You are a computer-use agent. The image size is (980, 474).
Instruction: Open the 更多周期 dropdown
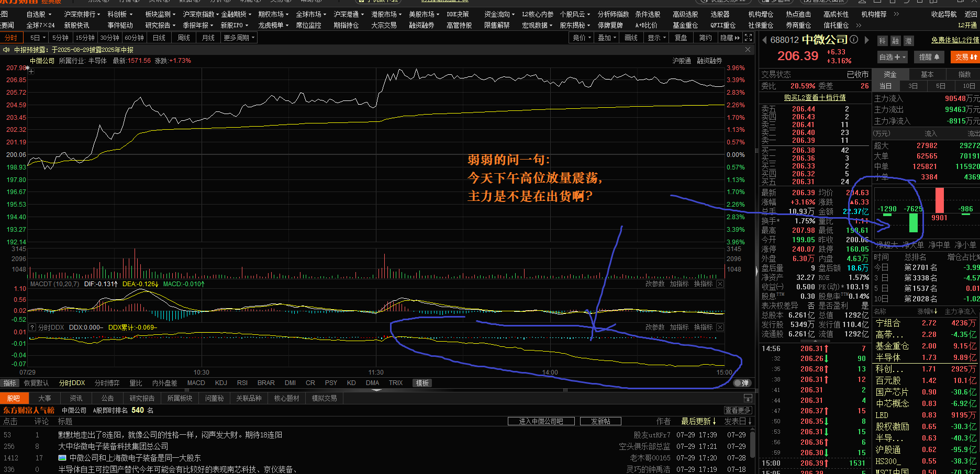coord(239,38)
